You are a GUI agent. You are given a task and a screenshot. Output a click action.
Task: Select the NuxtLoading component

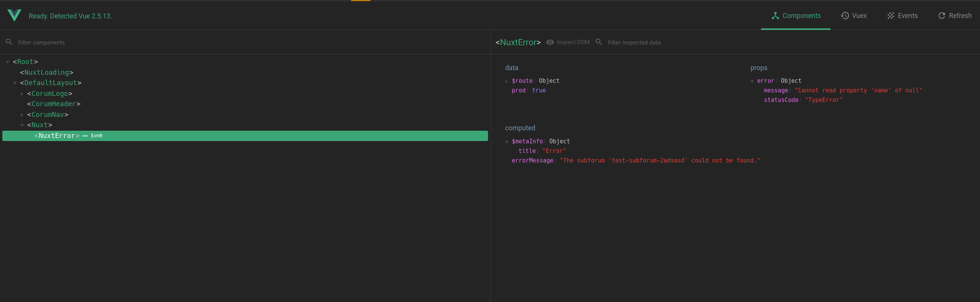point(46,72)
